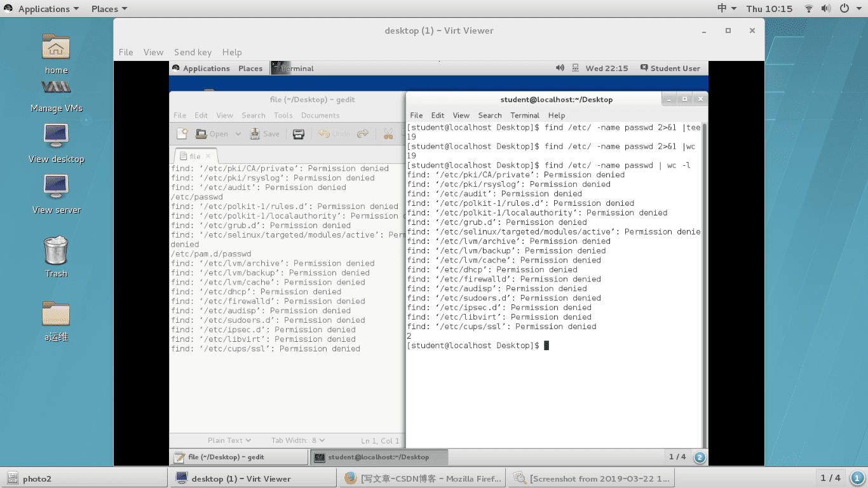Click the print icon in gedit toolbar
Viewport: 868px width, 488px height.
(x=298, y=133)
